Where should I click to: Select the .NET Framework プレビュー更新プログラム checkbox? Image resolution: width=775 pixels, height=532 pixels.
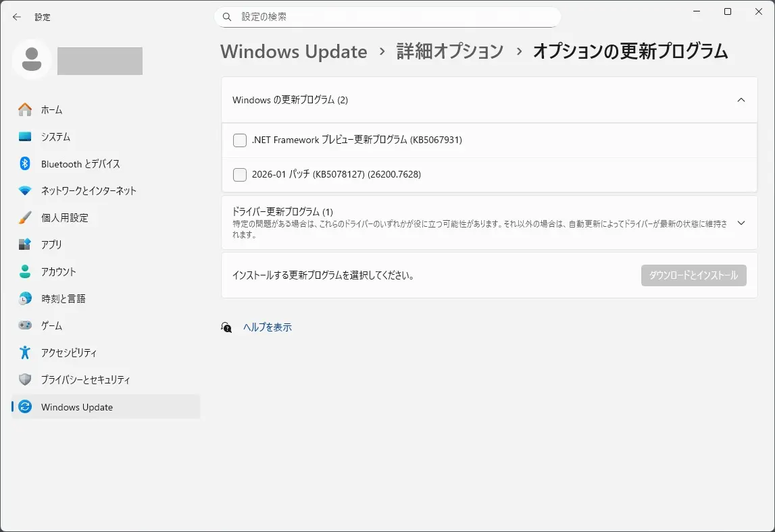(x=239, y=140)
